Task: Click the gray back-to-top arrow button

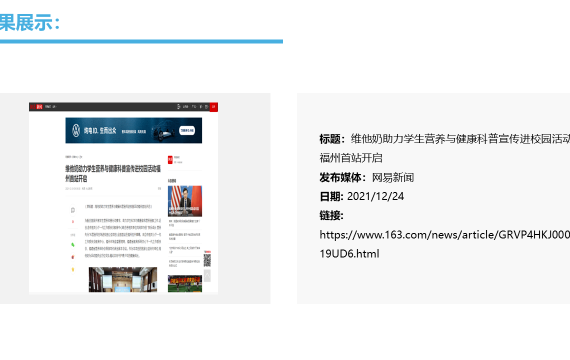Action: click(207, 275)
